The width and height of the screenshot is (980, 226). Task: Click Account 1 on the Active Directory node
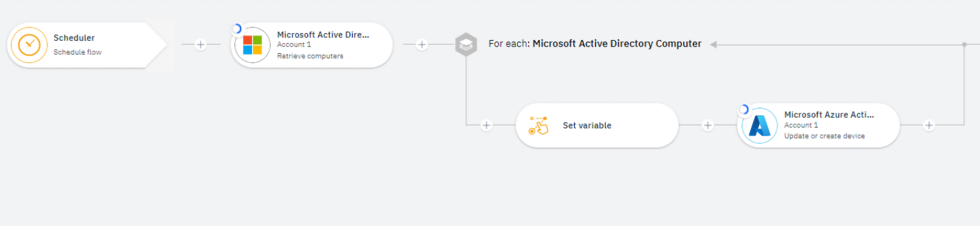pos(294,44)
